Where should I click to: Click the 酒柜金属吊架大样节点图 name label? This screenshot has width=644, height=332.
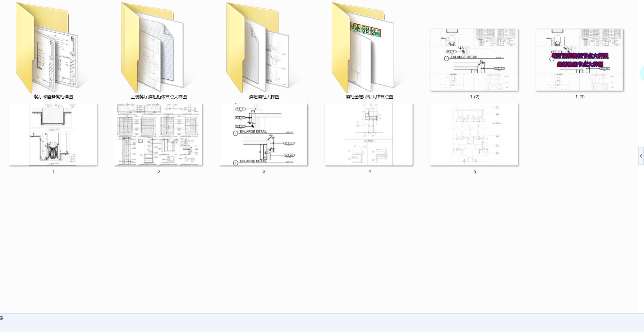tap(369, 97)
